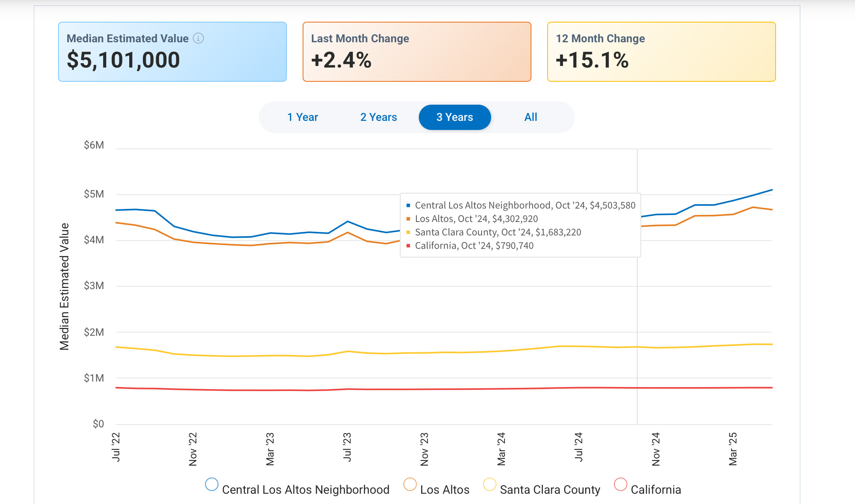This screenshot has height=504, width=855.
Task: Click the blue line's end point on chart
Action: point(771,190)
